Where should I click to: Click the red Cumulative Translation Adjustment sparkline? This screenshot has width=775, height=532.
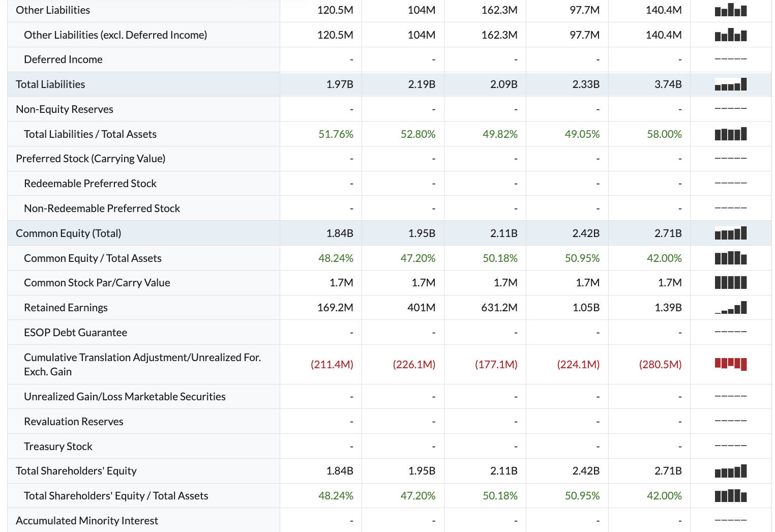(731, 364)
